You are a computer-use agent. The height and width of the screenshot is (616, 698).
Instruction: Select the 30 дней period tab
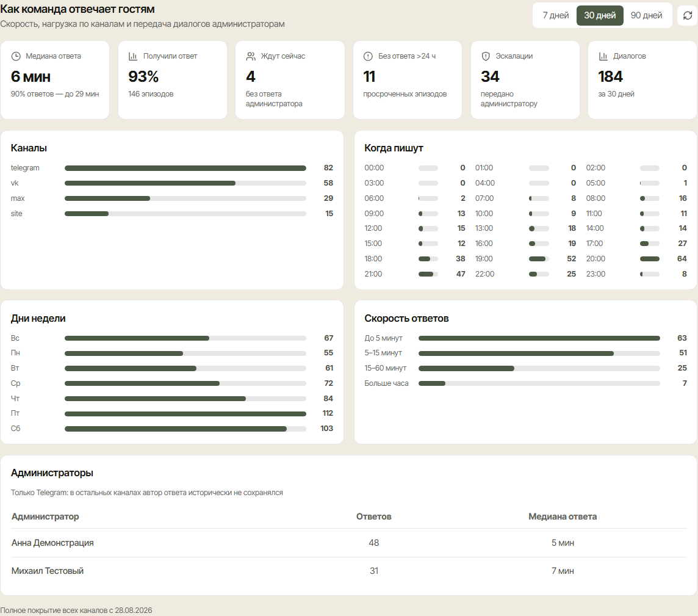[x=600, y=16]
